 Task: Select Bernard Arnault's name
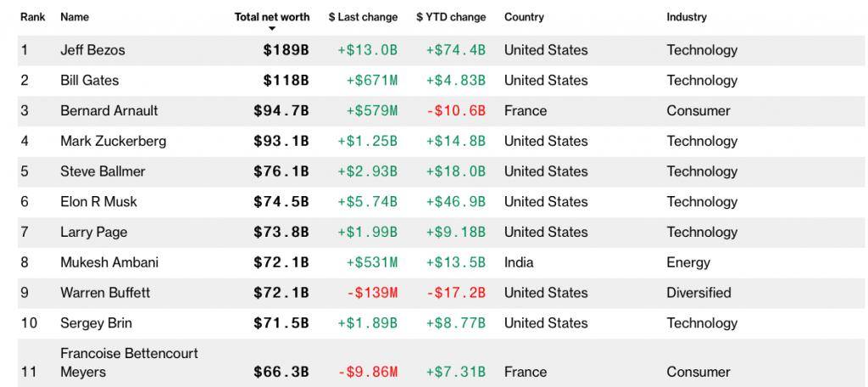pyautogui.click(x=108, y=111)
